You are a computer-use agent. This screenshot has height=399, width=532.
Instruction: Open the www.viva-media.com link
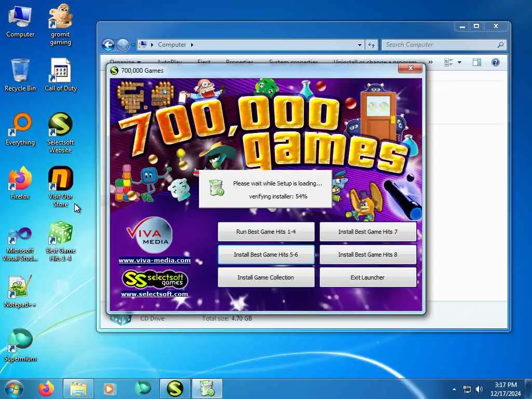pos(154,261)
